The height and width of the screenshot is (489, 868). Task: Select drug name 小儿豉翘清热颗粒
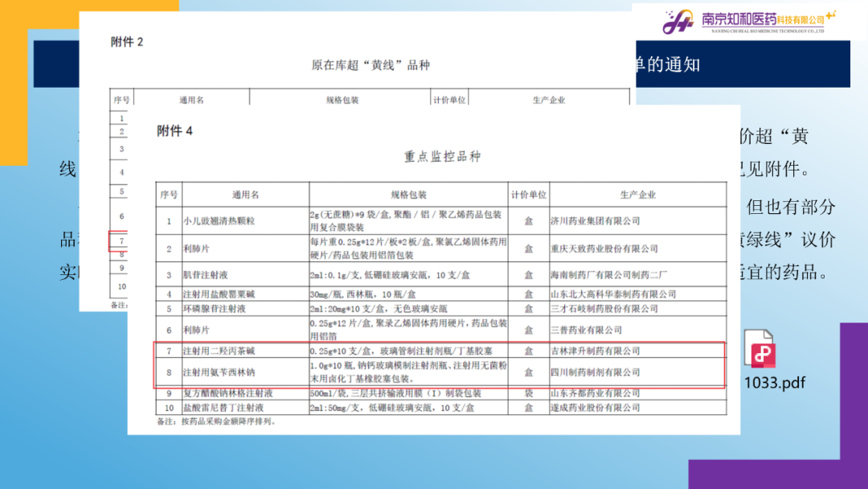click(x=219, y=221)
